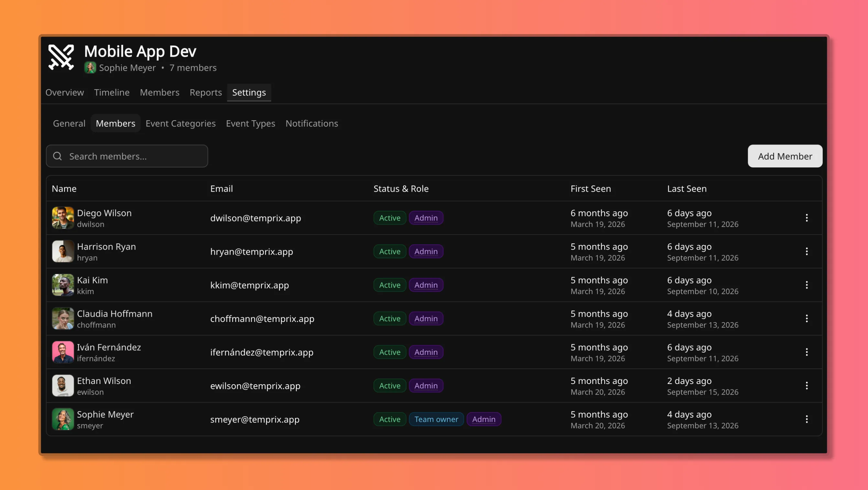Click the '7 members' text in header
Viewport: 868px width, 490px height.
(193, 68)
